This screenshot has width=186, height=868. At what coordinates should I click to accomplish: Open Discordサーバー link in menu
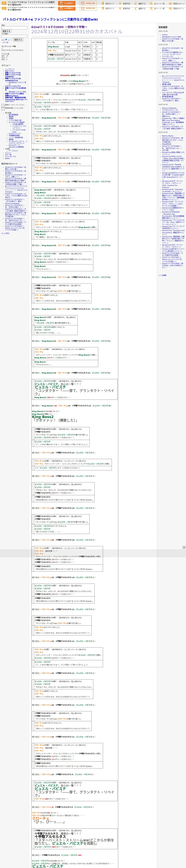[17, 146]
